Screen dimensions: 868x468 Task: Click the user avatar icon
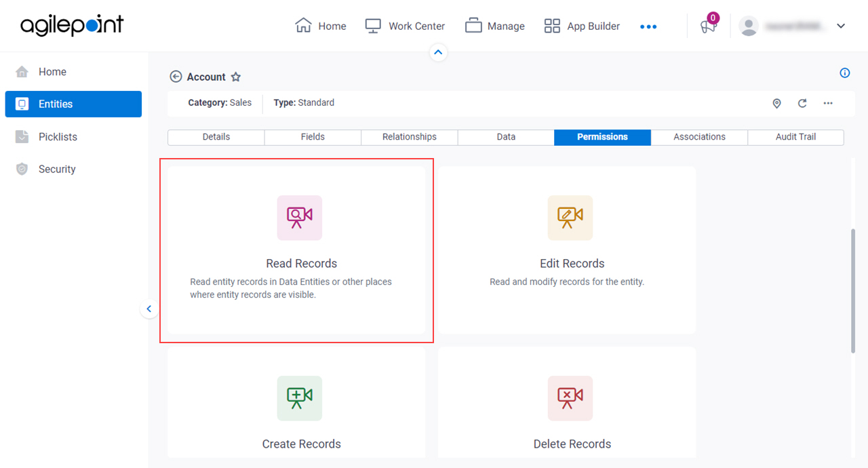pos(749,26)
